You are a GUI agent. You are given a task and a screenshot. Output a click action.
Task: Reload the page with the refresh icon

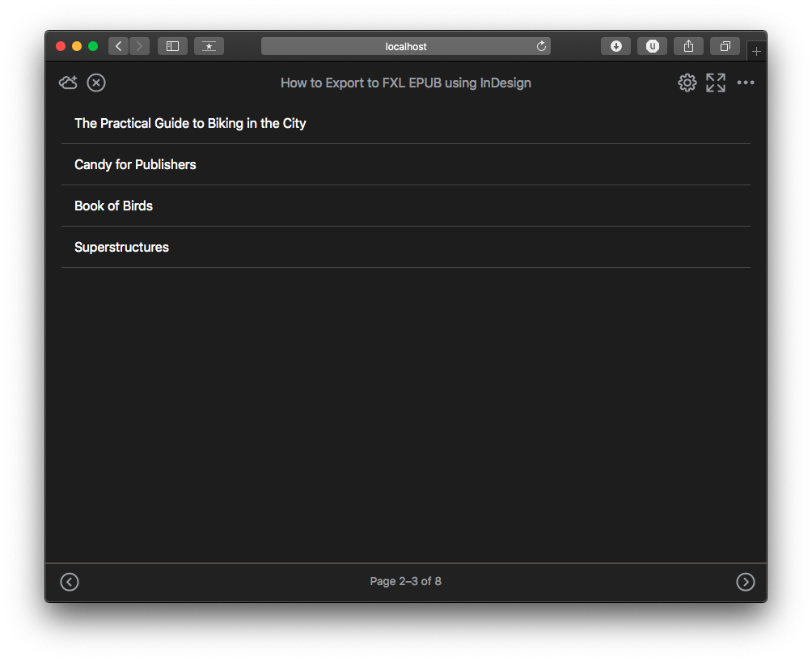tap(541, 46)
